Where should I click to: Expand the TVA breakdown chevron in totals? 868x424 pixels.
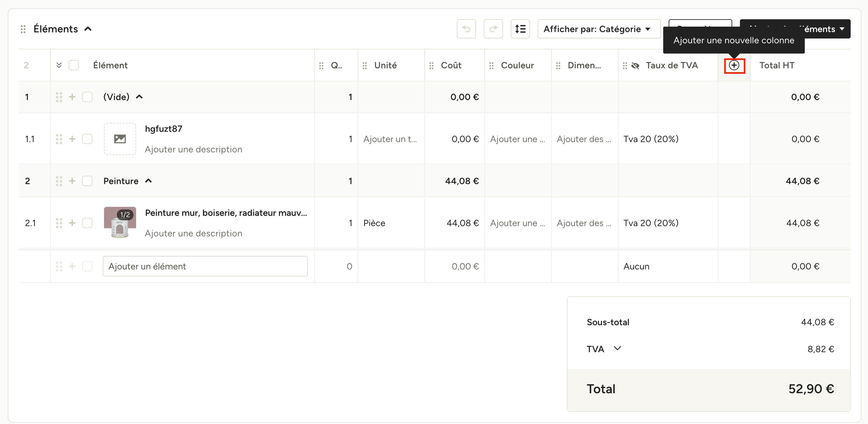click(x=617, y=348)
